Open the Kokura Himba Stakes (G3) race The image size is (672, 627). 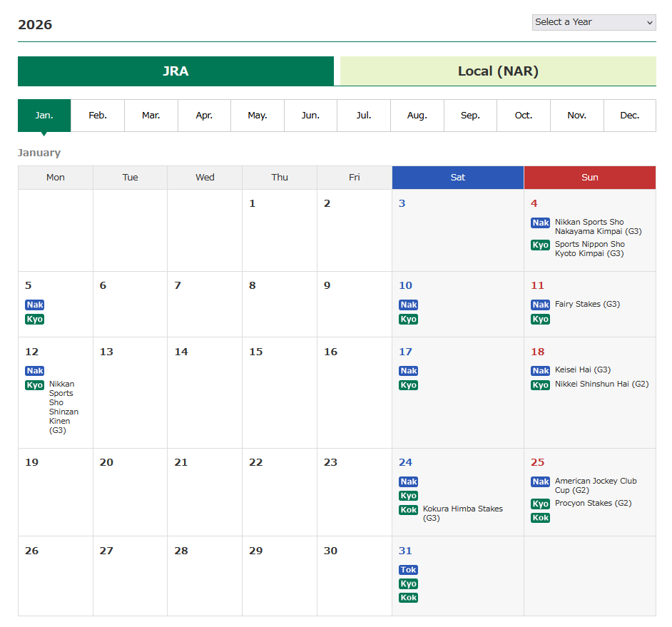pyautogui.click(x=463, y=514)
